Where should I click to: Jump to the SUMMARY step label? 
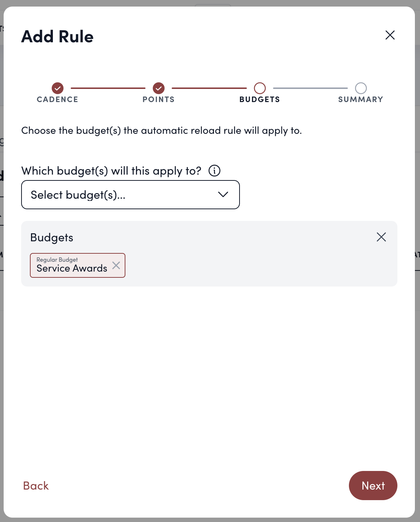[x=361, y=100]
